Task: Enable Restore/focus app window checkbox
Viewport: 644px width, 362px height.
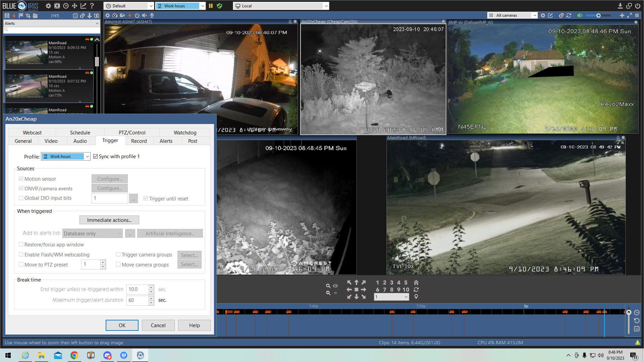Action: (21, 244)
